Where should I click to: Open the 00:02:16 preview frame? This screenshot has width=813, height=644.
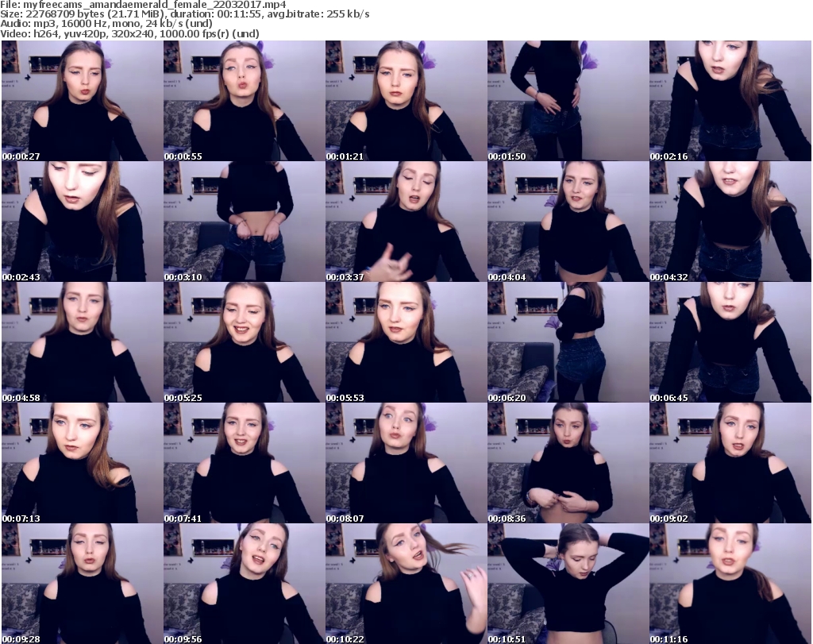(730, 101)
